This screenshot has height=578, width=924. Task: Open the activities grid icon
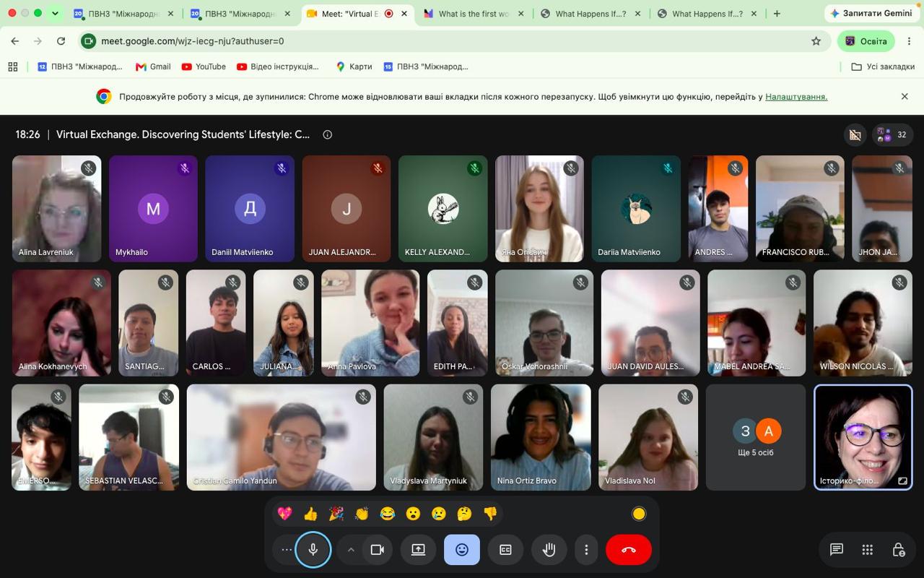click(868, 550)
